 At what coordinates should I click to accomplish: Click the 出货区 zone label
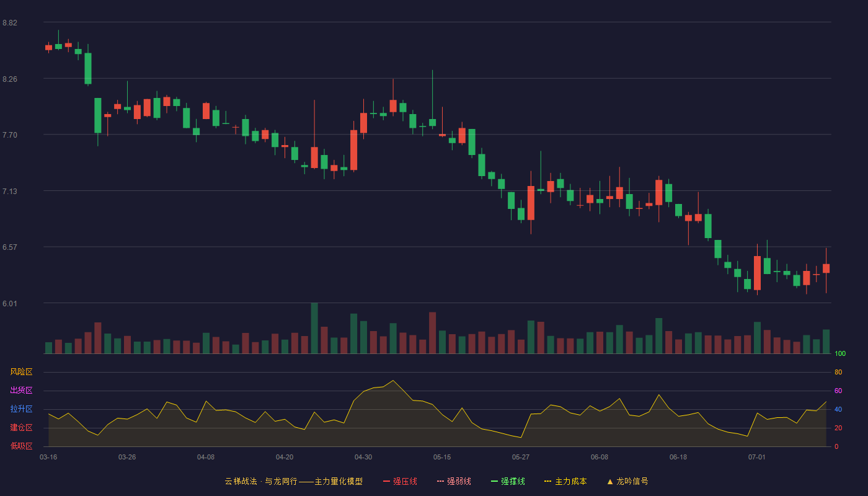click(21, 391)
